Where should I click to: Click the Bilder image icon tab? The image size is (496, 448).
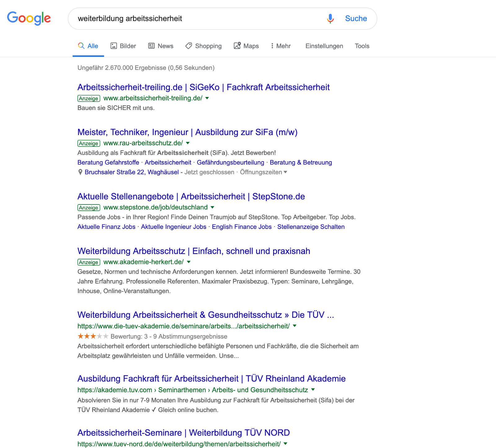(x=114, y=46)
